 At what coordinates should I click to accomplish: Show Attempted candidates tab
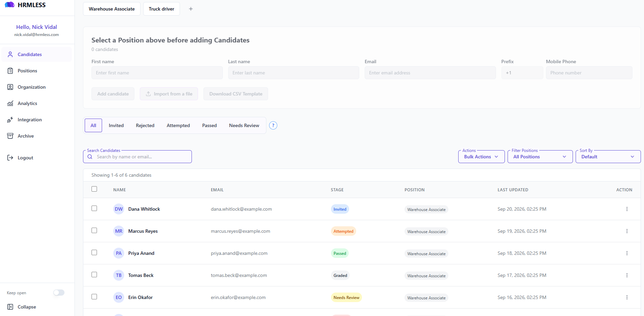pos(178,125)
